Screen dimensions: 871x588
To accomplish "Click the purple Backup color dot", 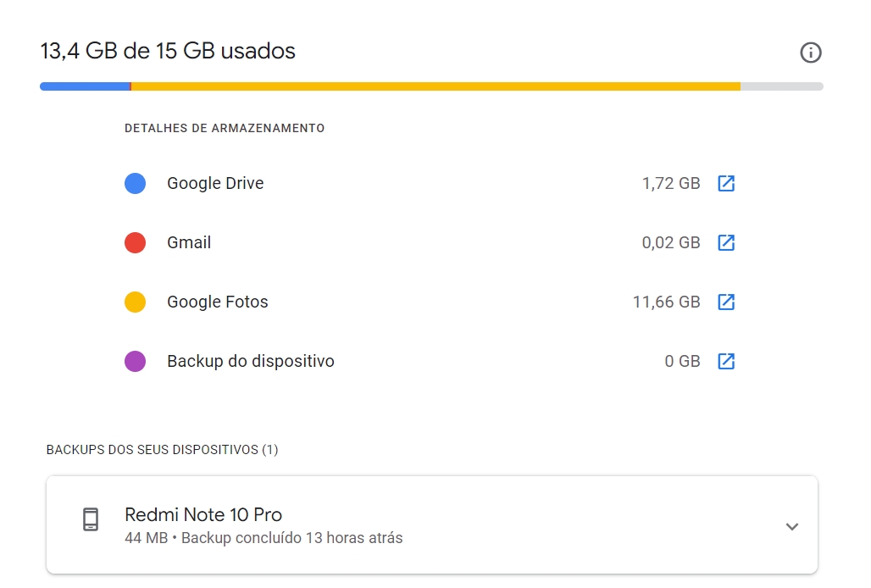I will tap(135, 361).
